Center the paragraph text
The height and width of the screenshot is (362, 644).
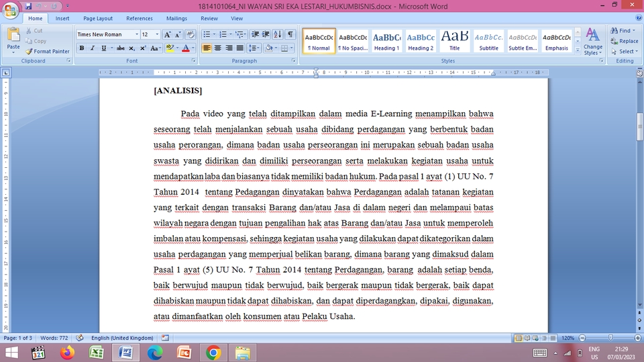[x=217, y=48]
